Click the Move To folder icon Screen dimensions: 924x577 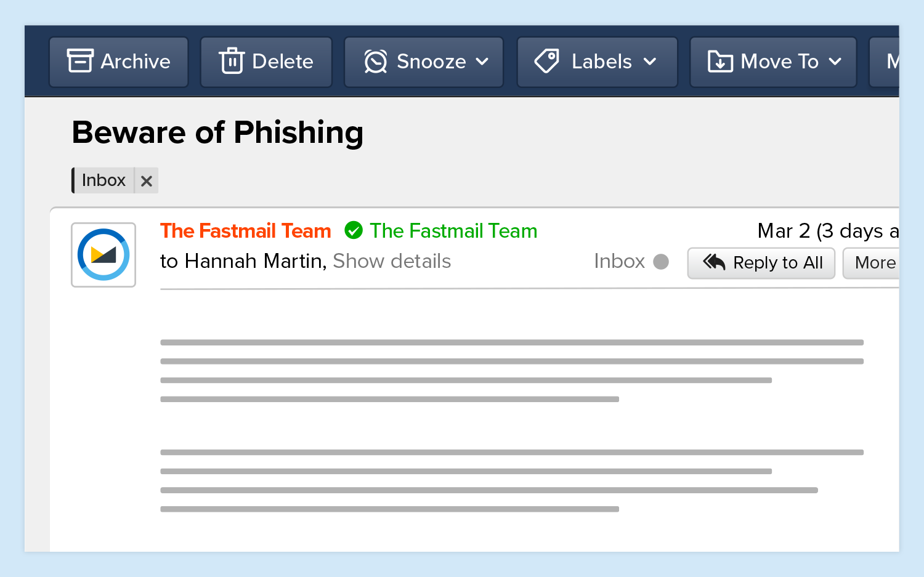pyautogui.click(x=720, y=62)
